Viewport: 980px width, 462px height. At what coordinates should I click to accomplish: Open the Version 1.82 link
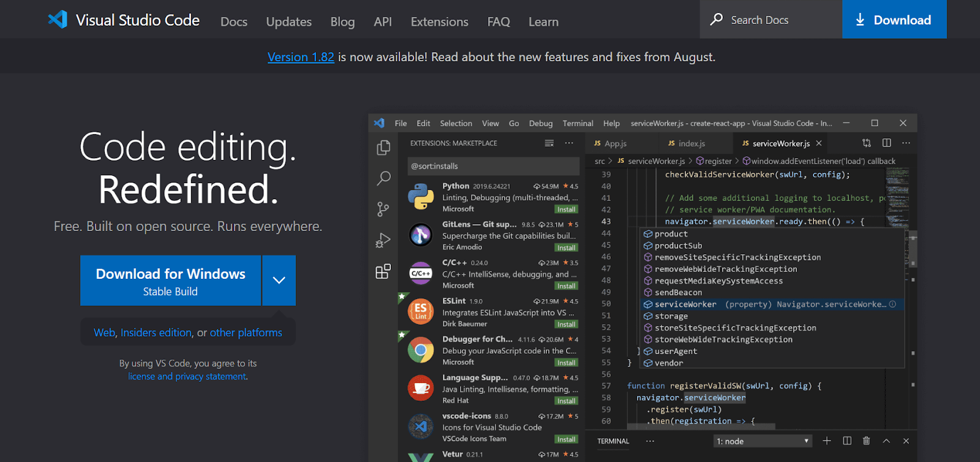coord(301,57)
